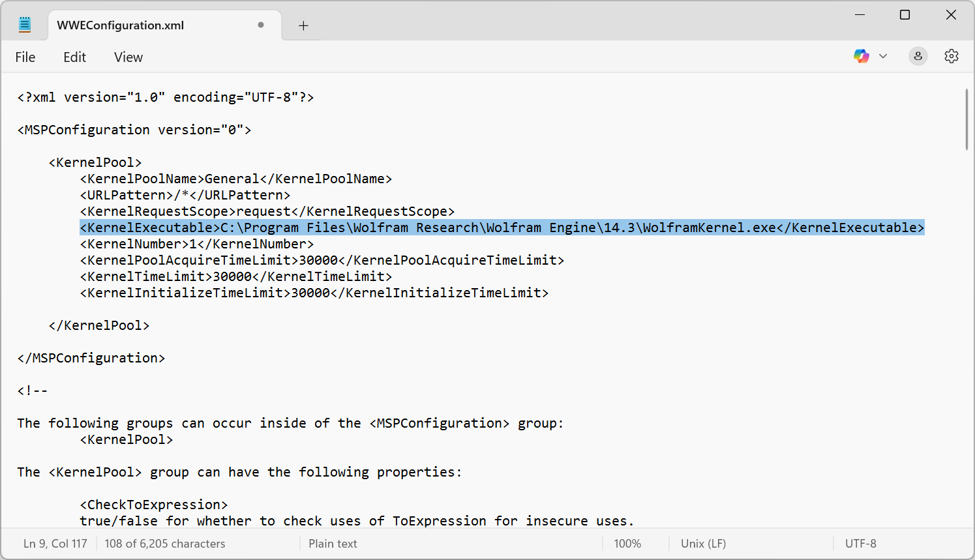Image resolution: width=975 pixels, height=560 pixels.
Task: Click the 100% zoom level in status bar
Action: 627,544
